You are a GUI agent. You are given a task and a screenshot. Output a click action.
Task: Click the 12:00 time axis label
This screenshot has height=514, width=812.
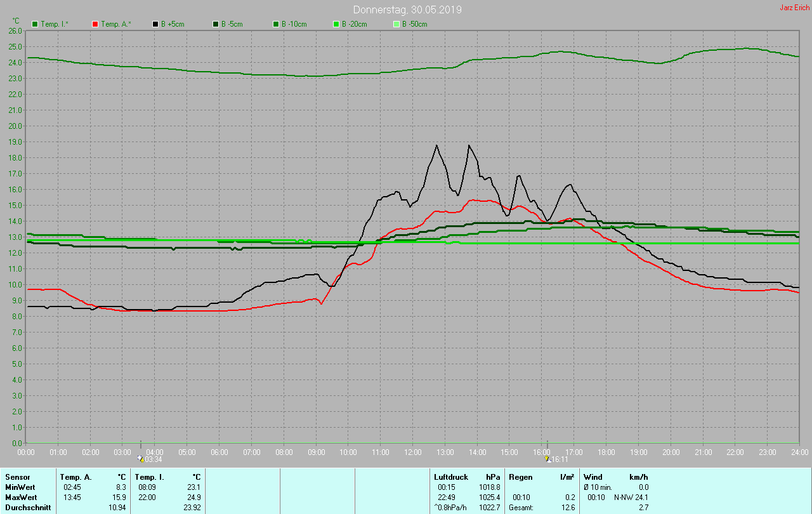(413, 452)
